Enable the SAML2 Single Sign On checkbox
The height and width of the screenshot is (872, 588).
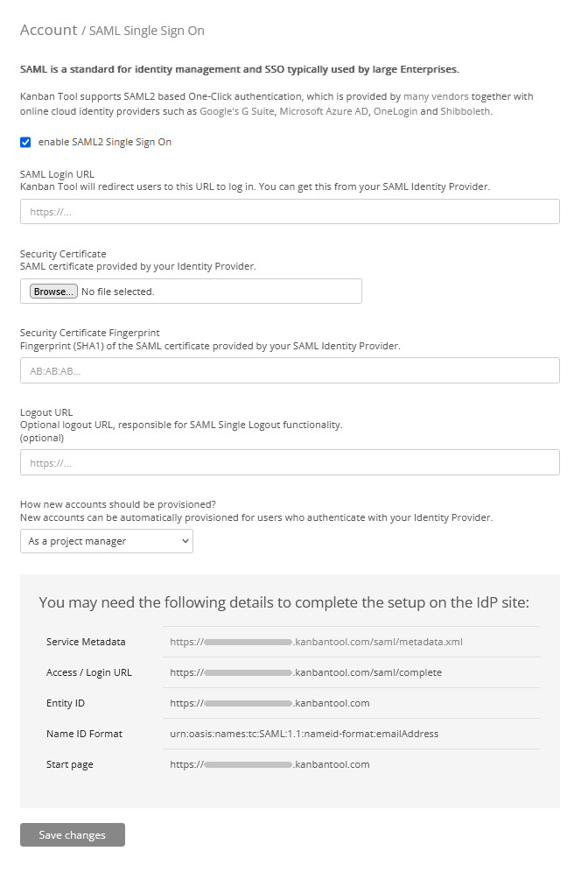[x=25, y=142]
